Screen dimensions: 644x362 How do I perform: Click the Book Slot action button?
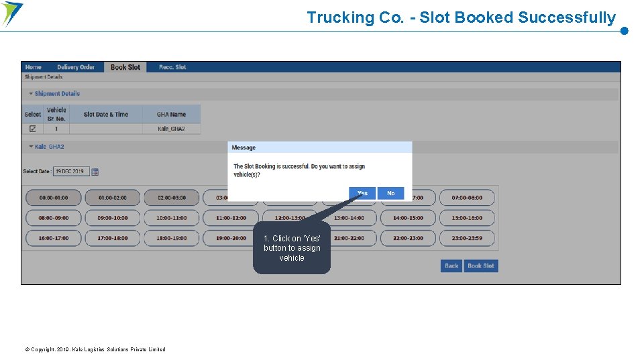[x=481, y=266]
